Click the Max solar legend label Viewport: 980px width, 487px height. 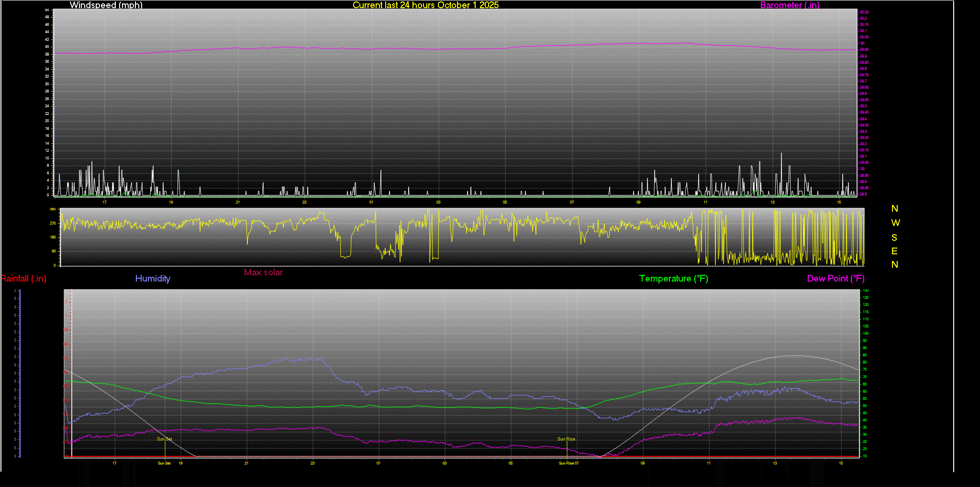pyautogui.click(x=263, y=272)
